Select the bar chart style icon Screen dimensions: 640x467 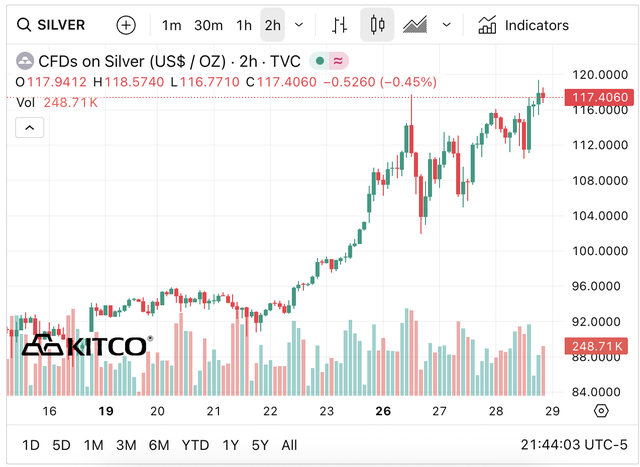coord(340,25)
